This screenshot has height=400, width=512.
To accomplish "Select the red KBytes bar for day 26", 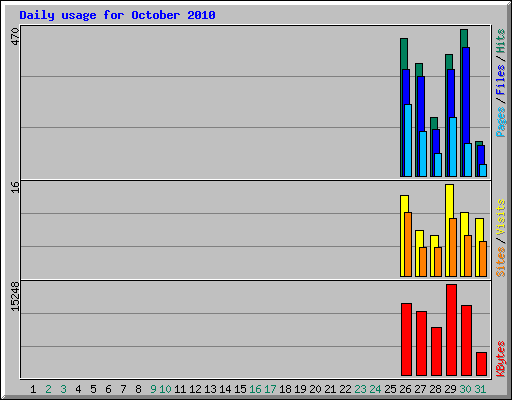I will click(406, 339).
